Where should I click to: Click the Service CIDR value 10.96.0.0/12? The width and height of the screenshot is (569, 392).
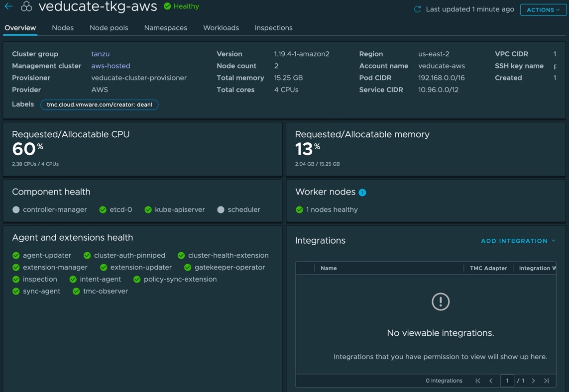click(x=439, y=90)
